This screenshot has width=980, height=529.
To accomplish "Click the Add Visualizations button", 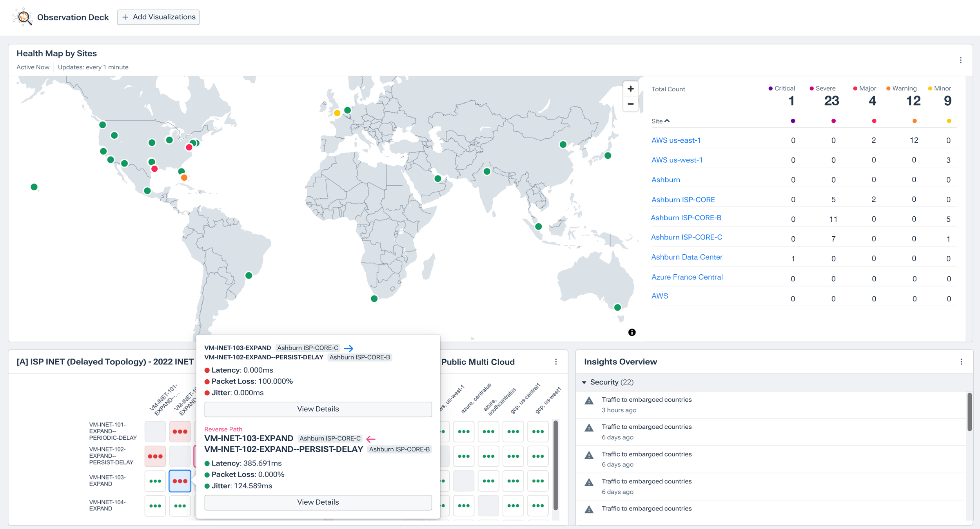I will coord(158,17).
